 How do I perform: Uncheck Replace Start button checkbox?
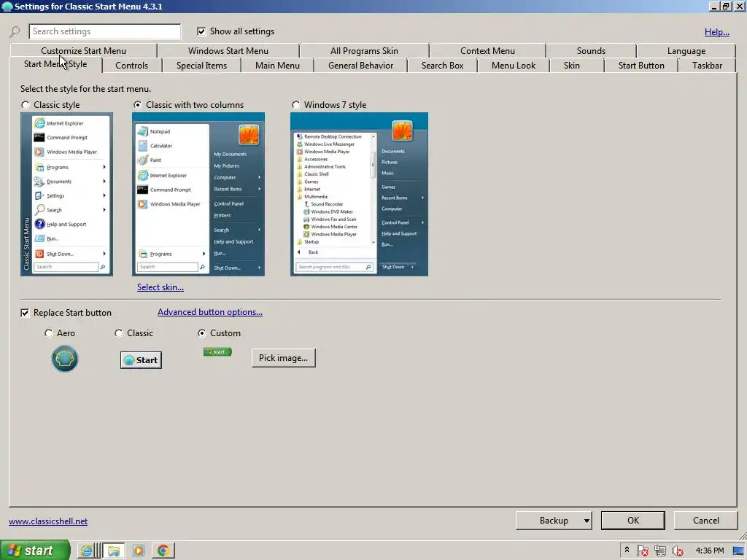(25, 313)
